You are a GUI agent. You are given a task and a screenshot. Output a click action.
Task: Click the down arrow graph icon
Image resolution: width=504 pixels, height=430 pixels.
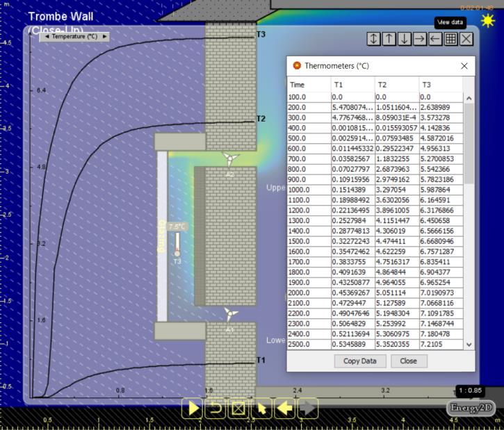(405, 40)
